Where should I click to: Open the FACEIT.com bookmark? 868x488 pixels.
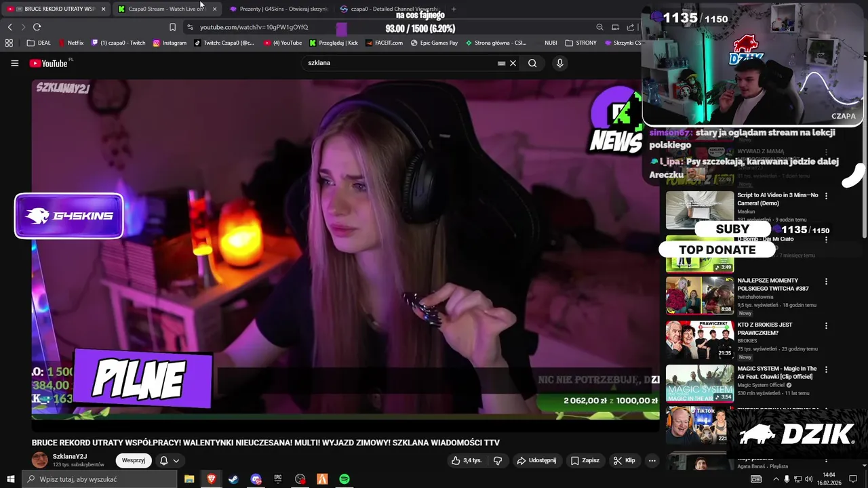(x=383, y=43)
